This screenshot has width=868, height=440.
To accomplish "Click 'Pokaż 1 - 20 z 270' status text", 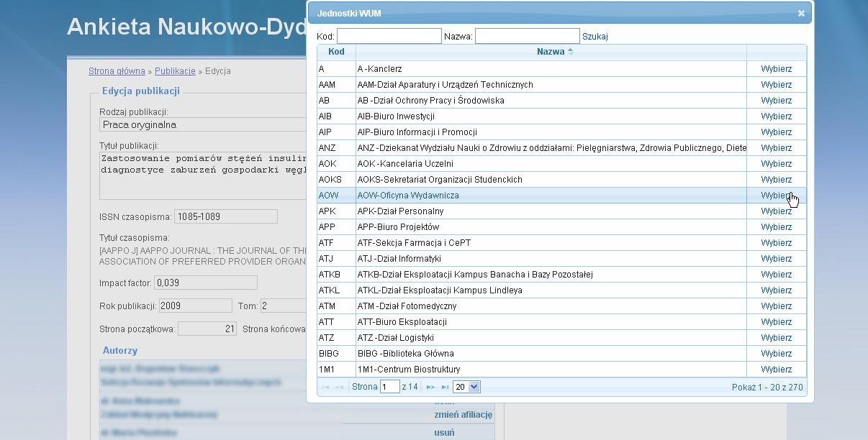I will click(x=767, y=387).
